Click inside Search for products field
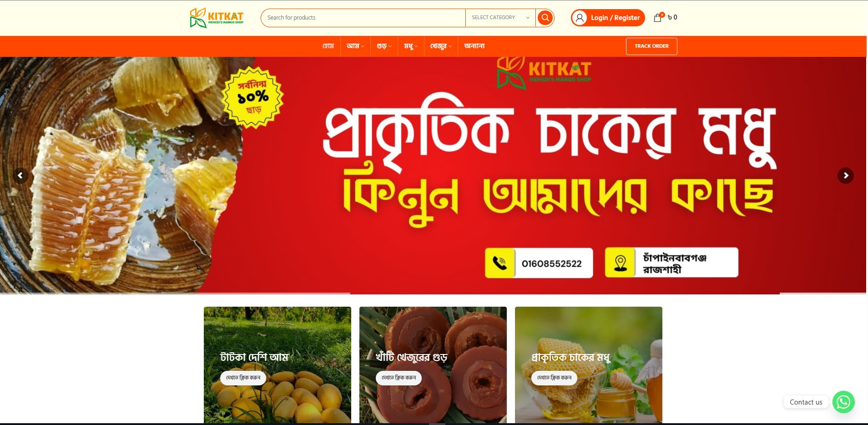 [363, 18]
